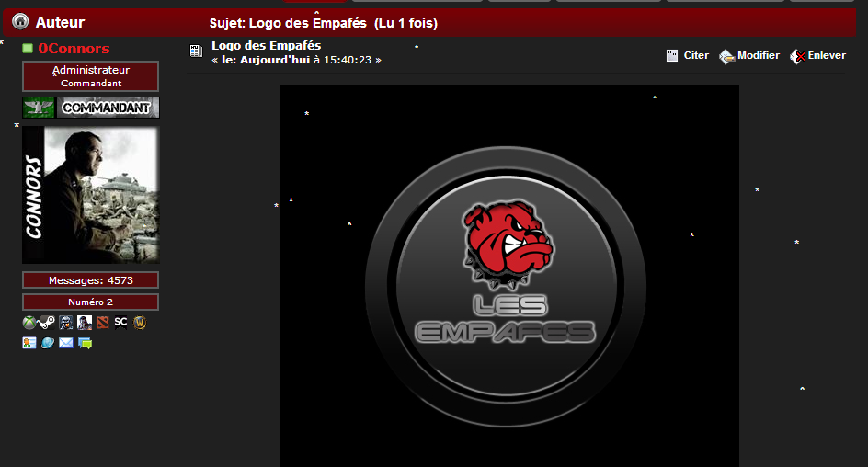Visit the member's website globe icon
This screenshot has width=868, height=467.
click(x=48, y=343)
